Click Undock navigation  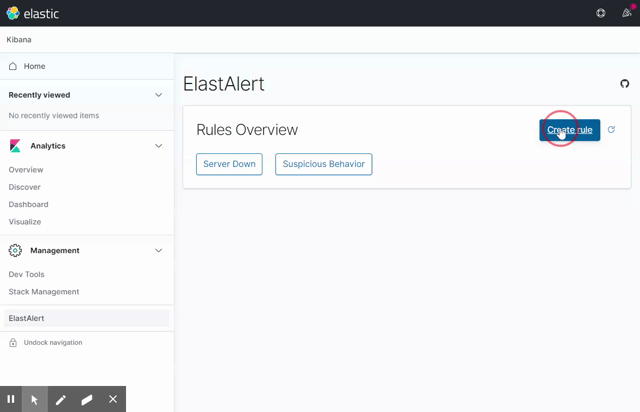pos(53,343)
